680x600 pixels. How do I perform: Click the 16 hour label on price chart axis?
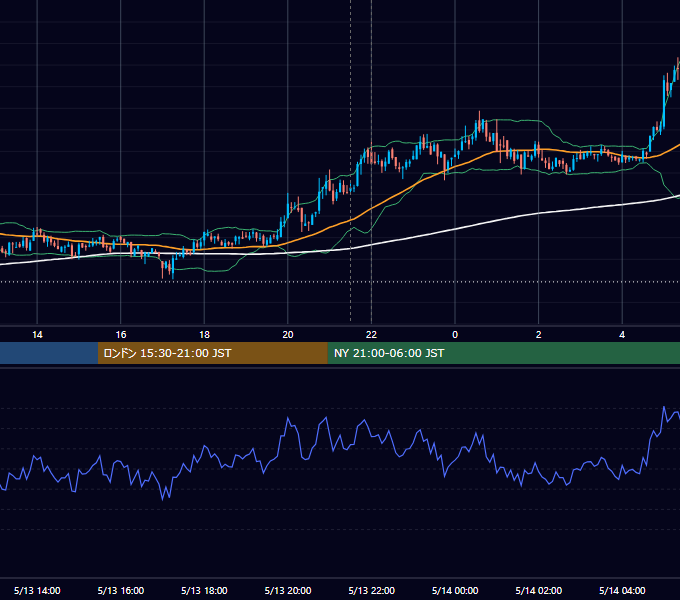tap(121, 335)
